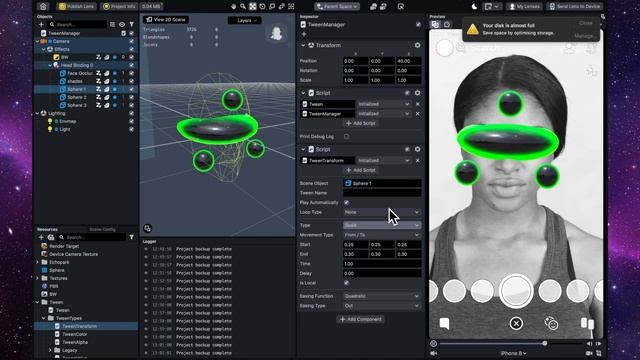Viewport: 640px width, 360px height.
Task: Select TweenColor script in Resources
Action: click(75, 334)
